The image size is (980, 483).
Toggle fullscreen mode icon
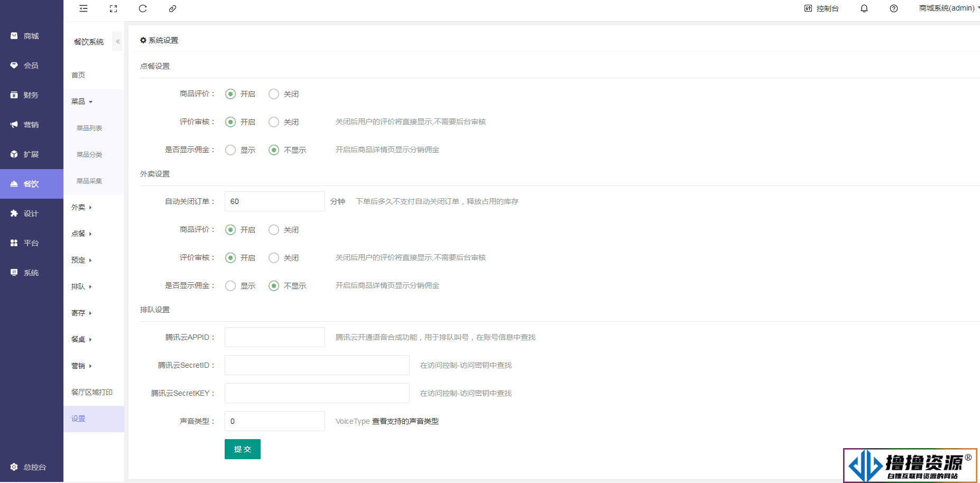113,8
